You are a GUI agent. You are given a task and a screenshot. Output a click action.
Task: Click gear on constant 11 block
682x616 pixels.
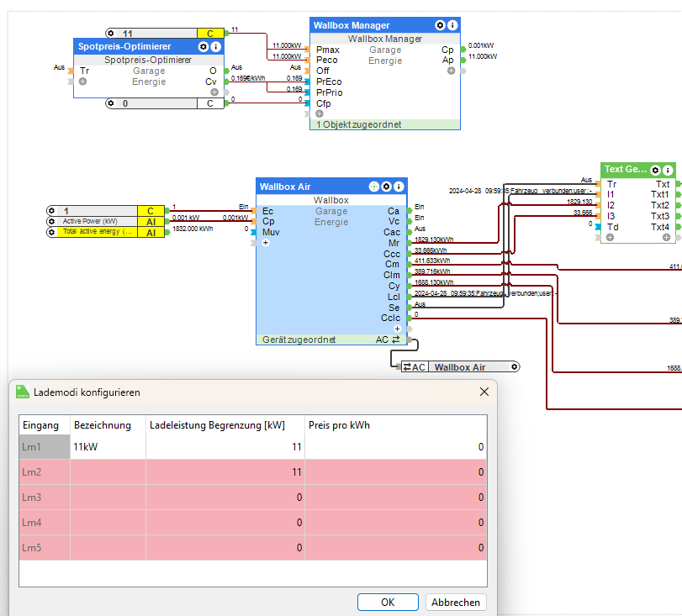pos(112,34)
